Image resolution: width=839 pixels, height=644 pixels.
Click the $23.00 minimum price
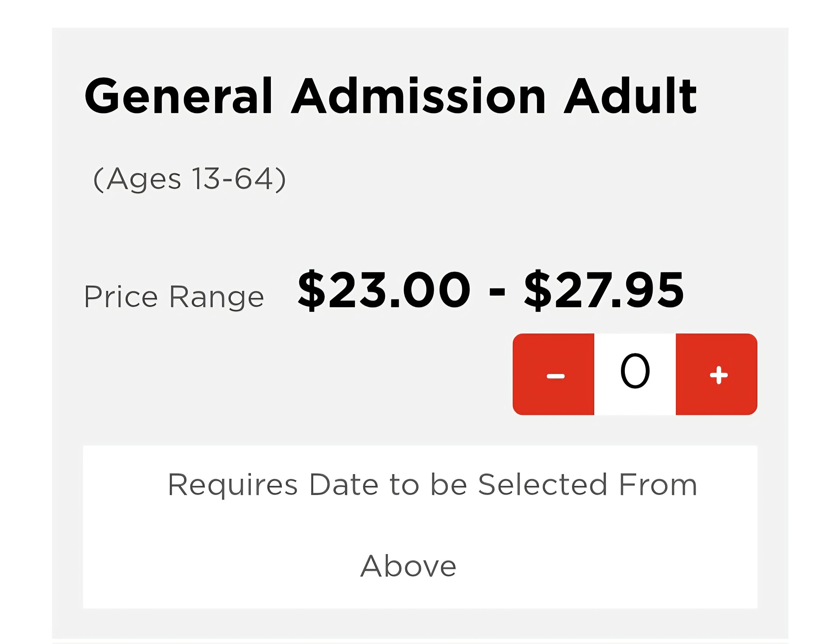(x=384, y=290)
